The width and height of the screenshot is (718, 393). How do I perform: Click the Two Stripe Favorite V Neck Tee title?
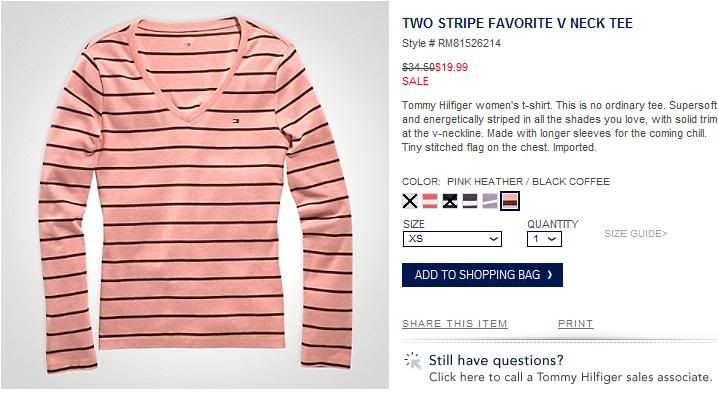(517, 23)
